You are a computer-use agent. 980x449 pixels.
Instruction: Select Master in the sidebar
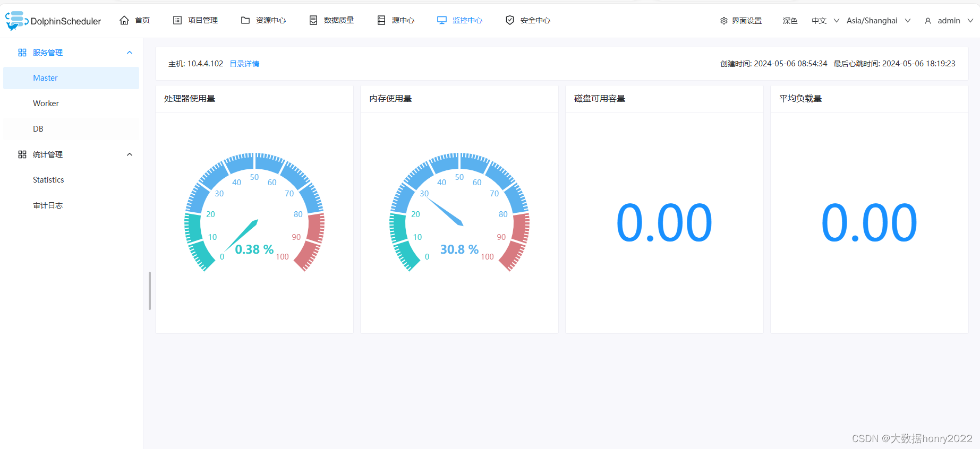click(71, 78)
